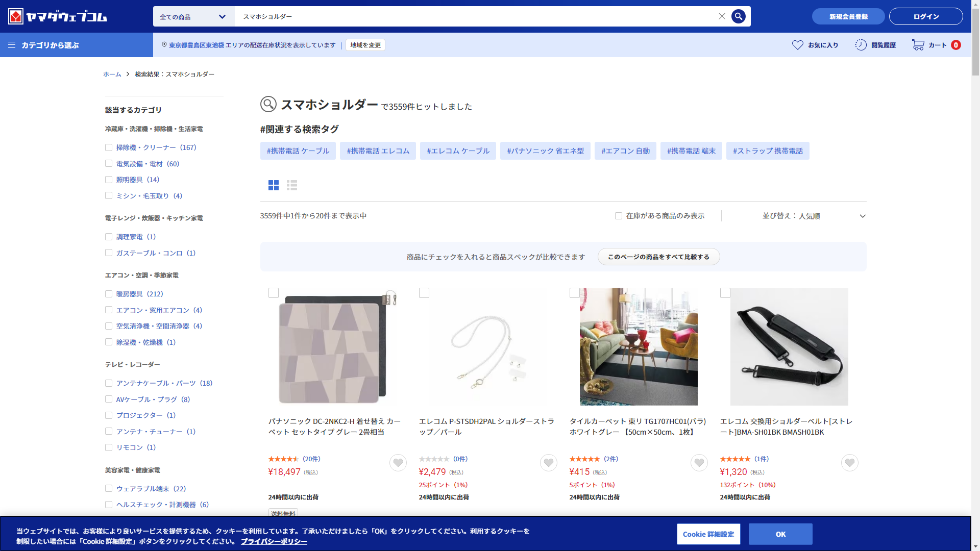
Task: Click the blue search magnifier button
Action: click(738, 16)
